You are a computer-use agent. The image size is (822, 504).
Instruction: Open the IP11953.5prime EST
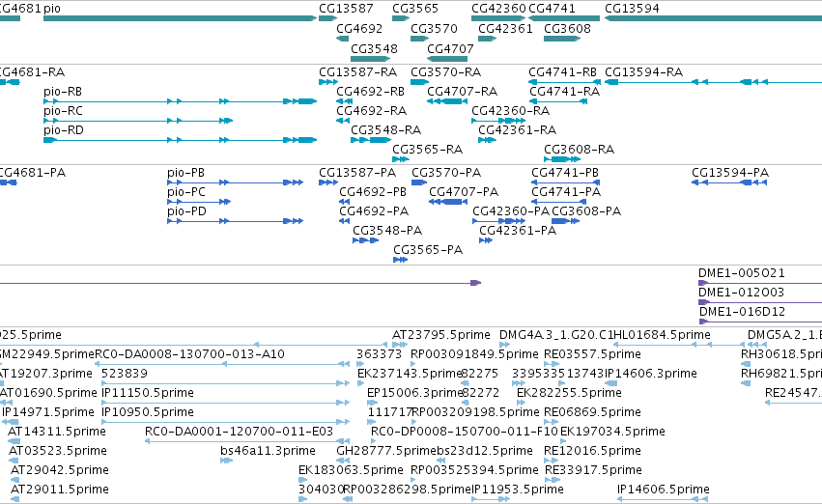point(490,500)
